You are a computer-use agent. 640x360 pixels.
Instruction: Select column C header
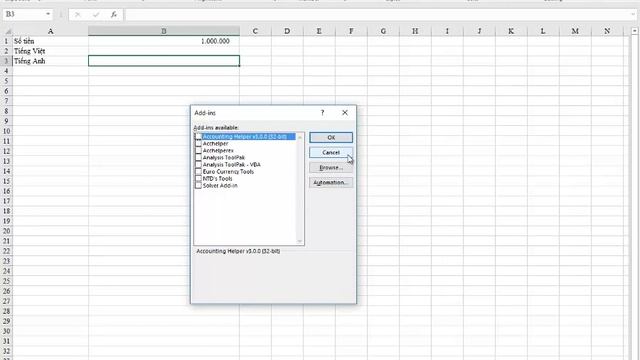click(x=255, y=31)
